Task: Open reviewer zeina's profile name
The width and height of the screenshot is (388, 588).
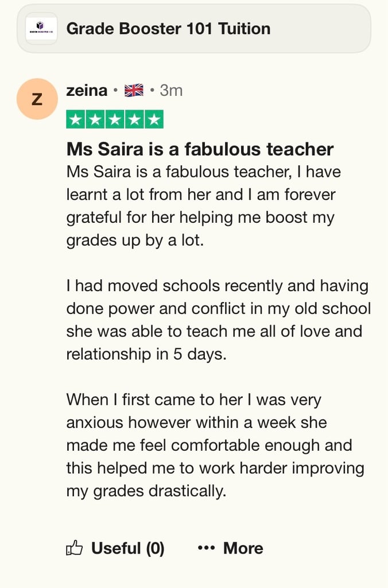Action: point(87,90)
